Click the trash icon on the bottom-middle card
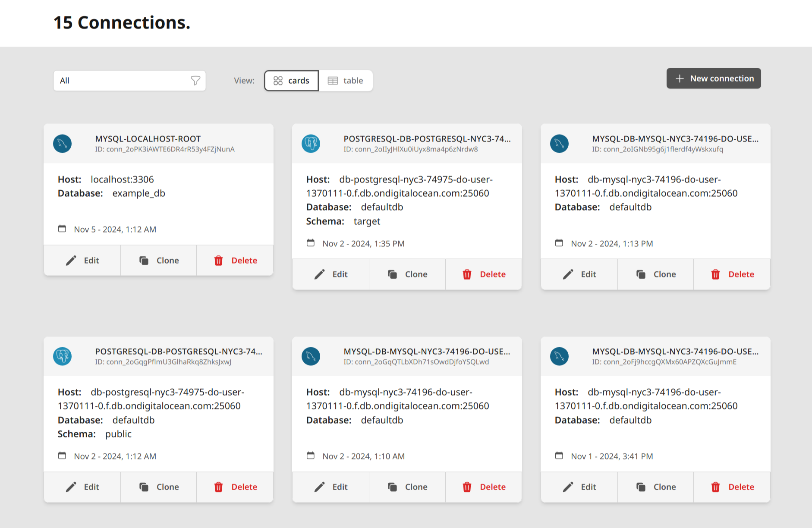The width and height of the screenshot is (812, 528). (467, 487)
